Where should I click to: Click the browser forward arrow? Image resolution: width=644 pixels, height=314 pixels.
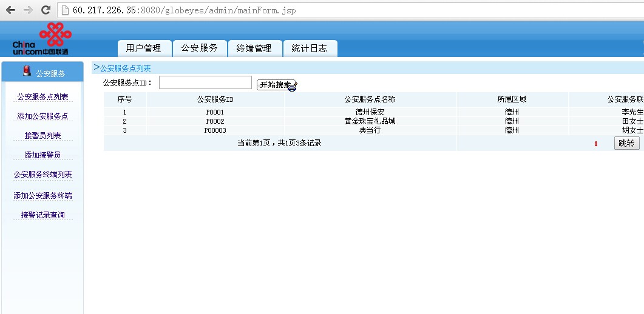(x=28, y=10)
